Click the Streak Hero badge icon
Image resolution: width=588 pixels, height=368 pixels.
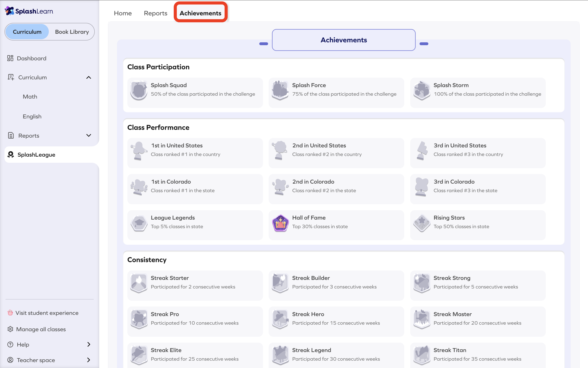[x=280, y=320]
